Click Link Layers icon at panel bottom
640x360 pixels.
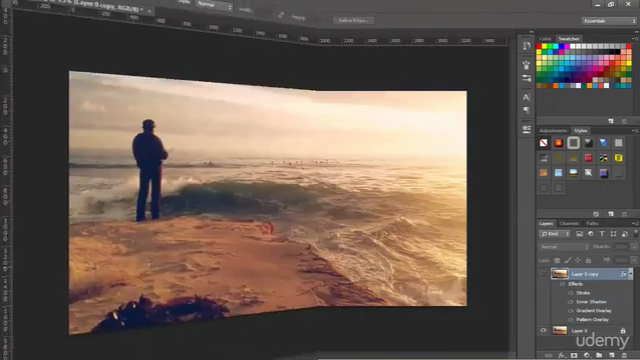(x=548, y=356)
